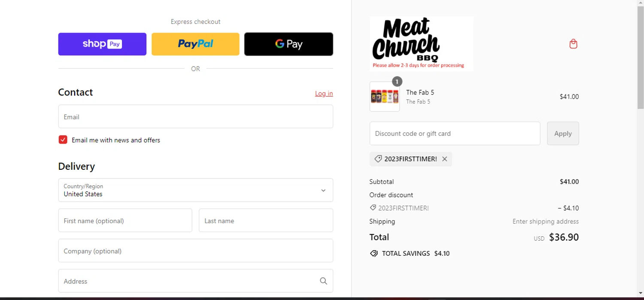
Task: Check out with the PayPal button
Action: 195,44
